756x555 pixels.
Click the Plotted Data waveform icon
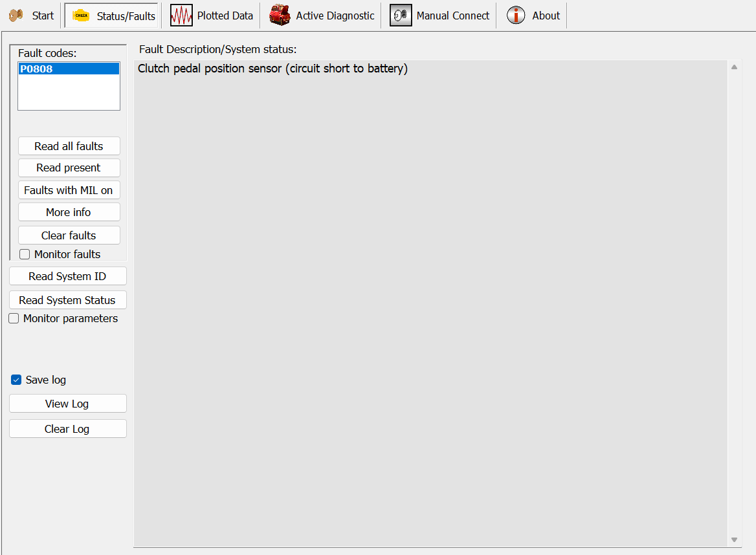click(x=181, y=16)
